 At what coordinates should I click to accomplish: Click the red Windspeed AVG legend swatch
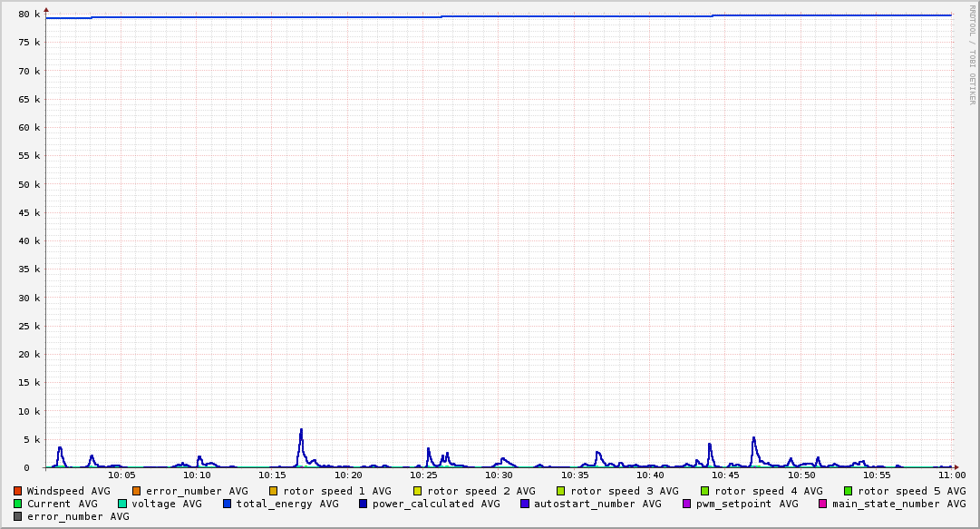point(18,491)
